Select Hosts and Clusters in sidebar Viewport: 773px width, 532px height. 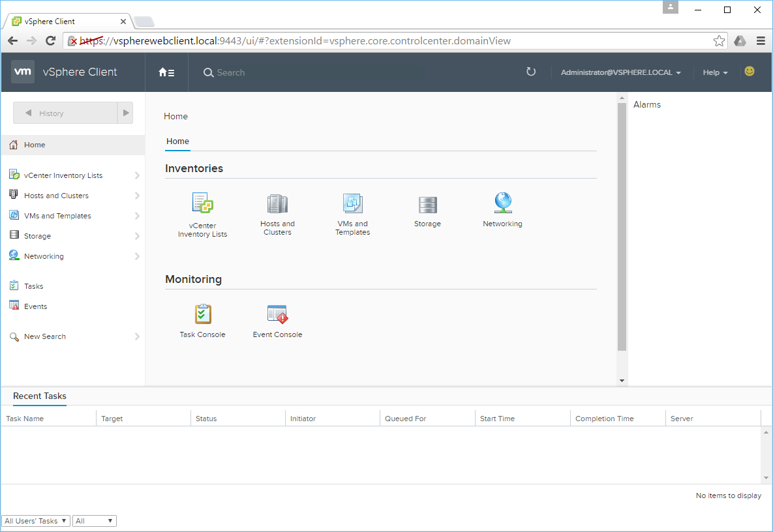[x=56, y=196]
